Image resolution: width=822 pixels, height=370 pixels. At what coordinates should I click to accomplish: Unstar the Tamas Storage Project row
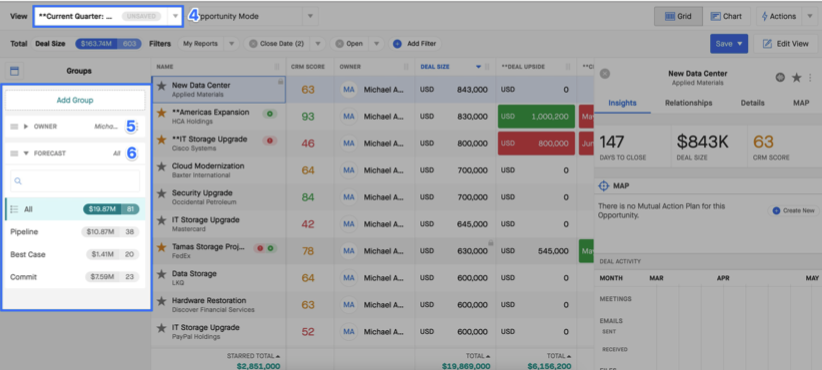tap(161, 247)
